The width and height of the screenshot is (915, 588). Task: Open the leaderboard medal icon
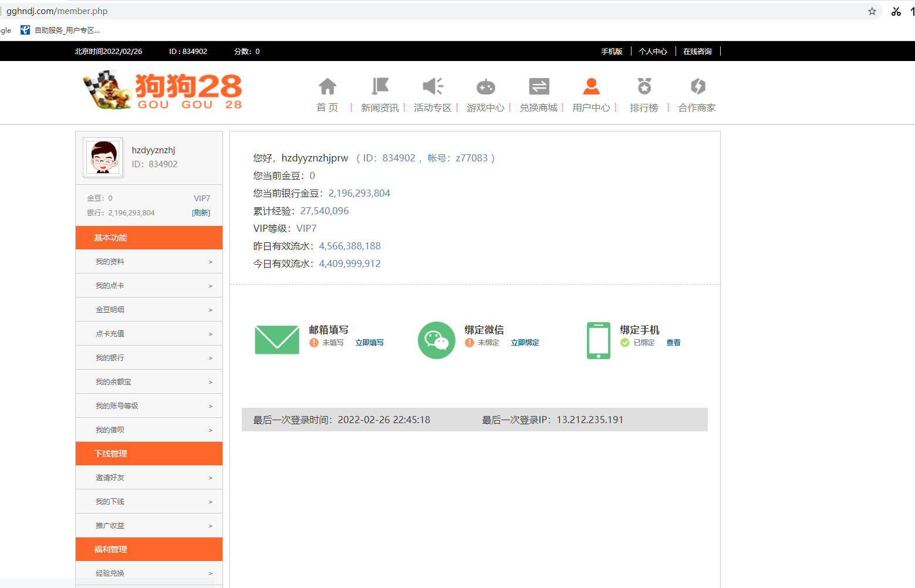tap(644, 87)
